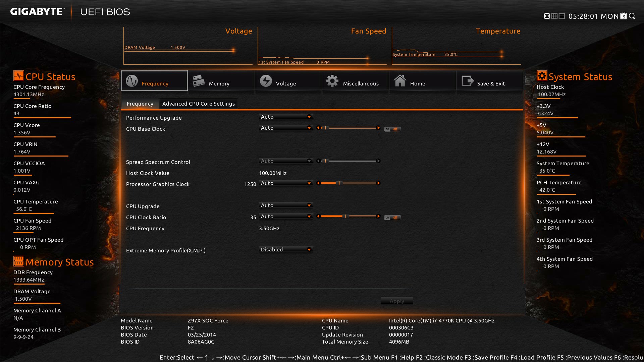The image size is (644, 362).
Task: Click left arrow of CPU Clock Ratio slider
Action: tap(318, 216)
